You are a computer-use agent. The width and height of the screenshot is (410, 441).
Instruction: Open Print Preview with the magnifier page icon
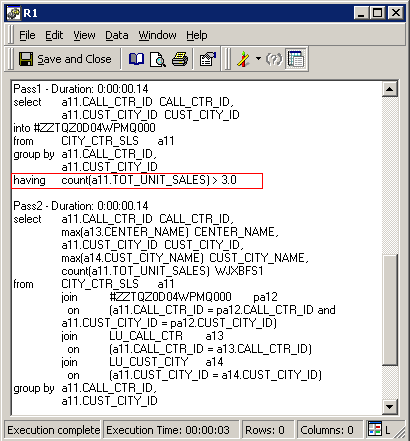click(x=158, y=60)
